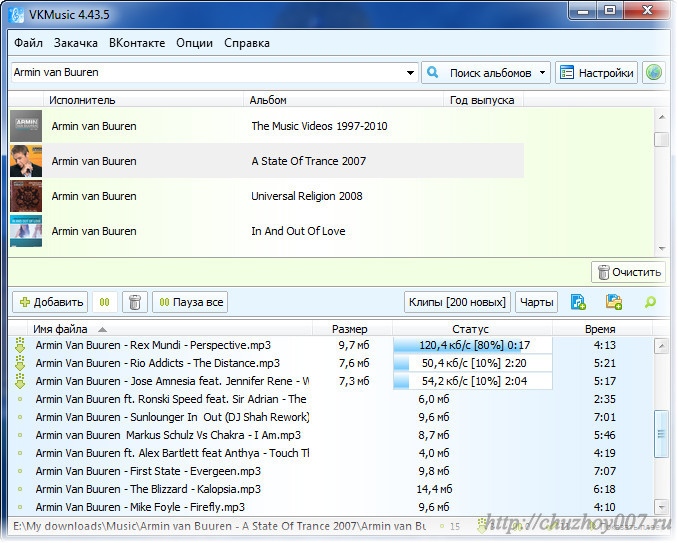Sort downloads by Имя файла column
Viewport: 678px width, 543px height.
(60, 329)
